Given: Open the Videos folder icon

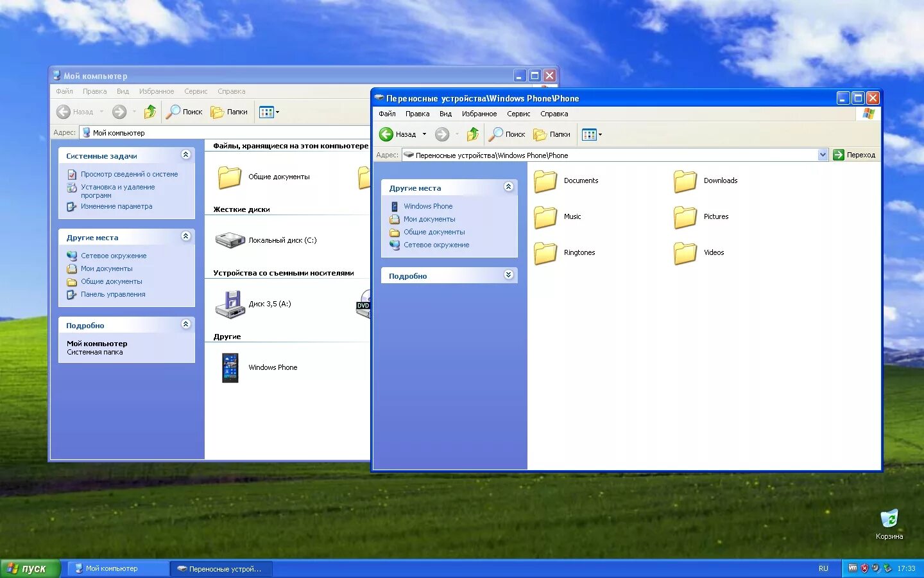Looking at the screenshot, I should pyautogui.click(x=685, y=253).
